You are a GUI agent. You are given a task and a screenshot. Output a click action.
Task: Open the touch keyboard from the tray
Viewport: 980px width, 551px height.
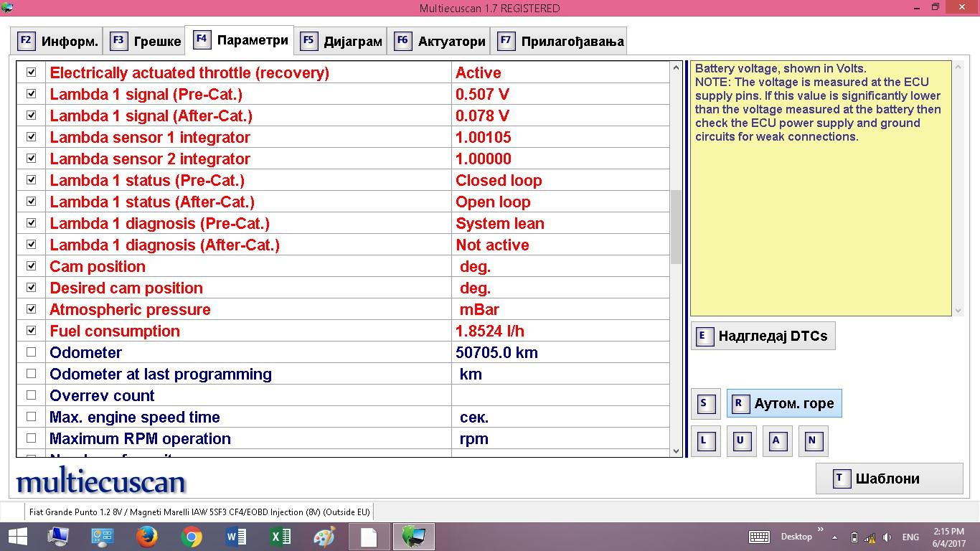pos(759,537)
